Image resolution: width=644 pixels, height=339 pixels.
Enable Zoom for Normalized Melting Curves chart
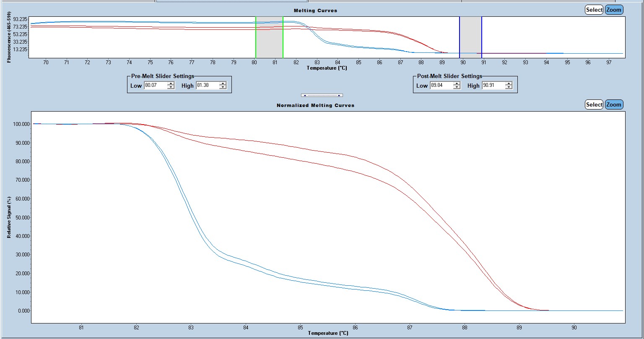click(x=614, y=104)
